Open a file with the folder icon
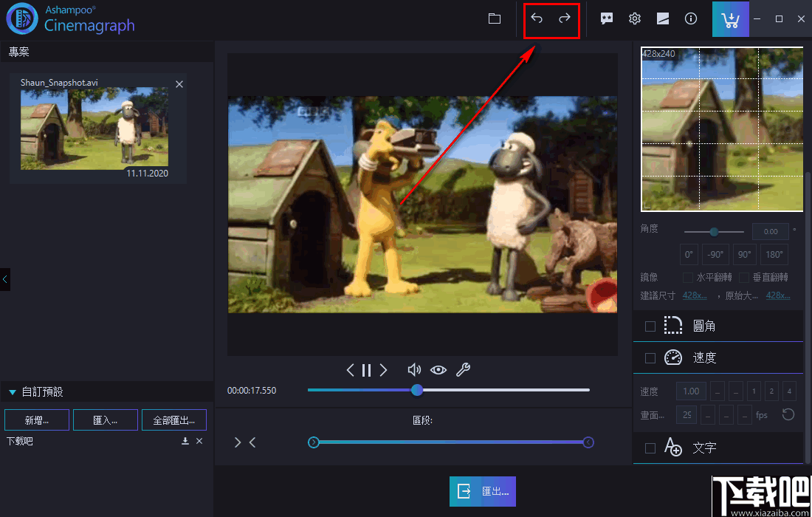The width and height of the screenshot is (812, 517). point(495,18)
